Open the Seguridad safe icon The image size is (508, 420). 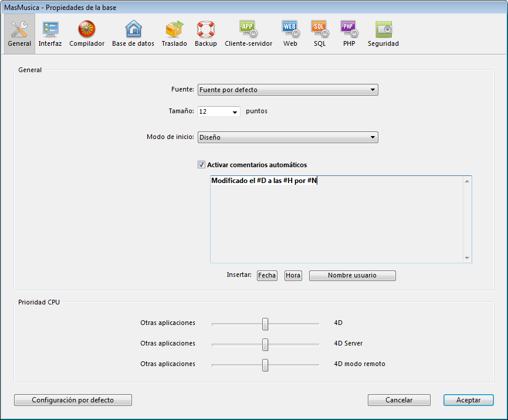383,29
